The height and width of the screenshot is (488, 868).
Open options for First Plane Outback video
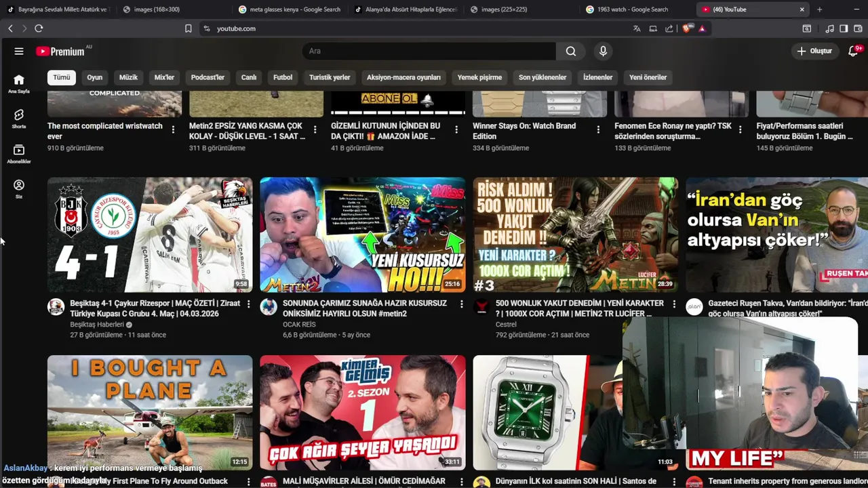tap(248, 482)
